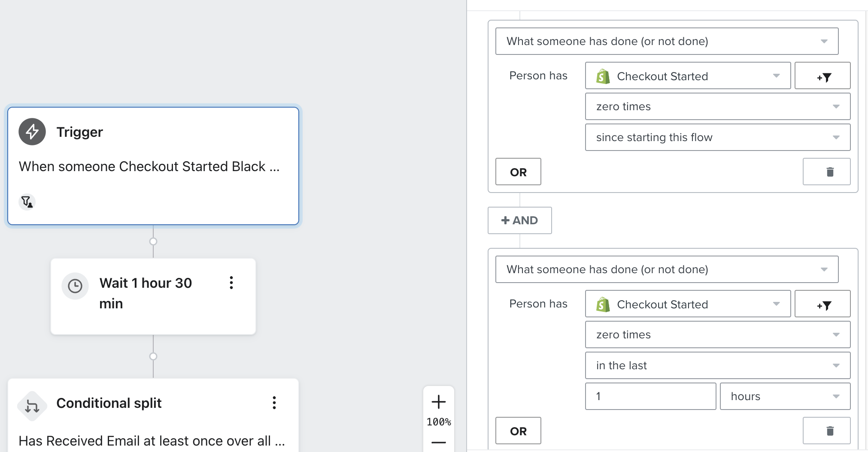
Task: Zoom out on the flow canvas
Action: coord(438,442)
